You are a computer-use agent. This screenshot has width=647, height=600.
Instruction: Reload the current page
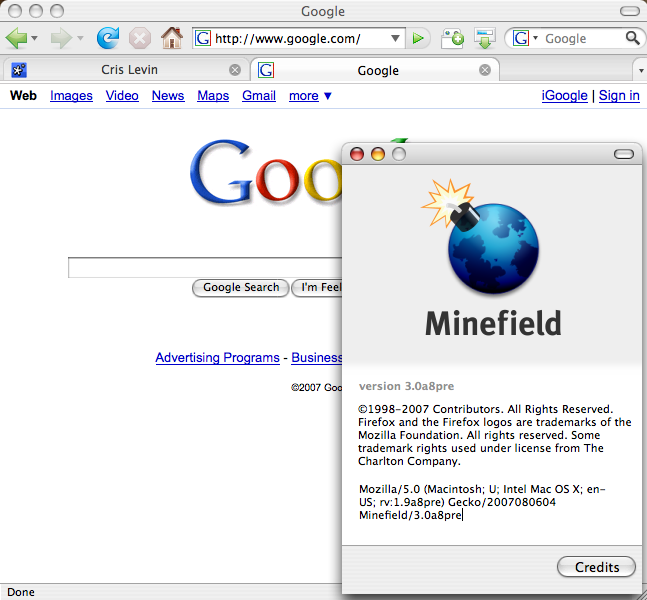pyautogui.click(x=108, y=38)
